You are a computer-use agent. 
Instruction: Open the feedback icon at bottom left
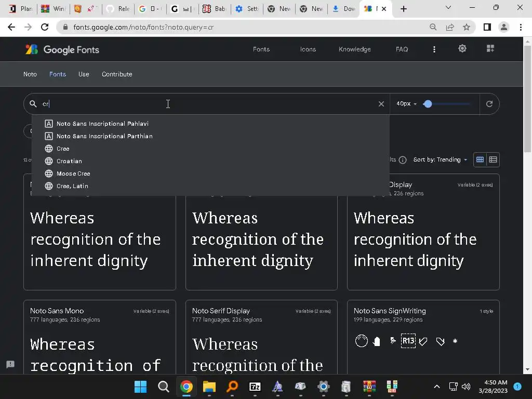coord(10,364)
